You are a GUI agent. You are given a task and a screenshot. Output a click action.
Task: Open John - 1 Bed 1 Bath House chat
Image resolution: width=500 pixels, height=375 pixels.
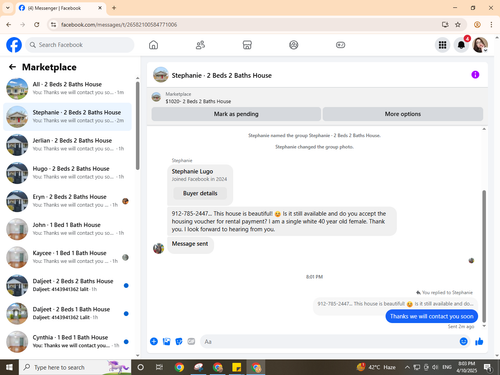click(x=67, y=229)
